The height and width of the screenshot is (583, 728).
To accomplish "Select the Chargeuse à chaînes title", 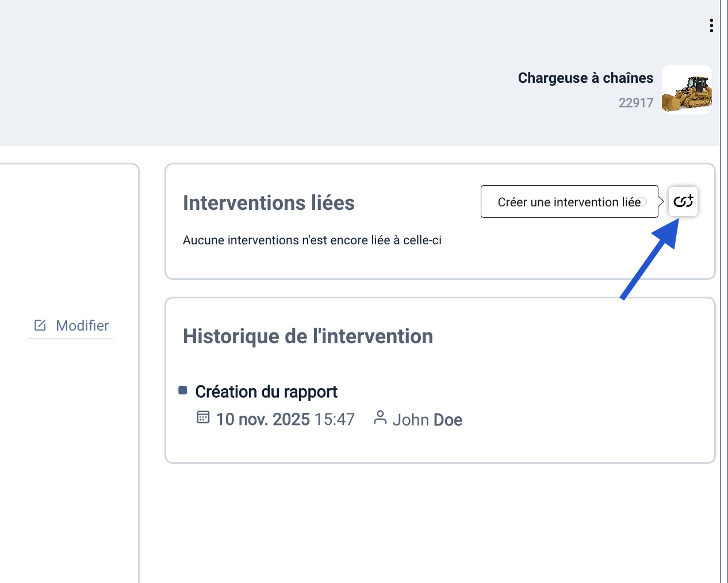I will coord(585,78).
